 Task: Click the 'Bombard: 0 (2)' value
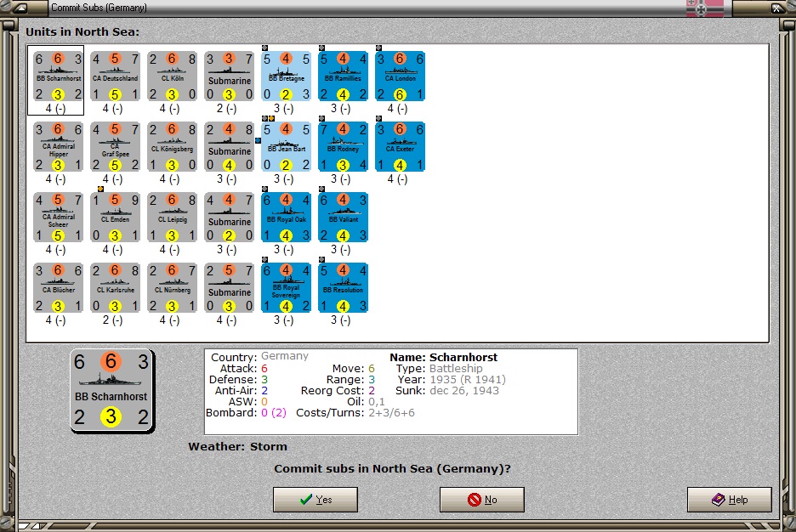click(x=246, y=413)
